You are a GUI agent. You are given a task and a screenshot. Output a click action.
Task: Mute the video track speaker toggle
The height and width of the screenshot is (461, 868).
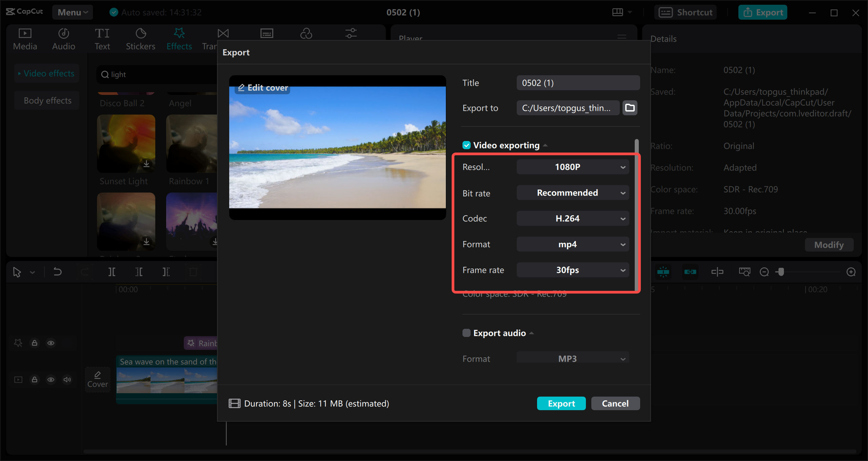(x=67, y=380)
